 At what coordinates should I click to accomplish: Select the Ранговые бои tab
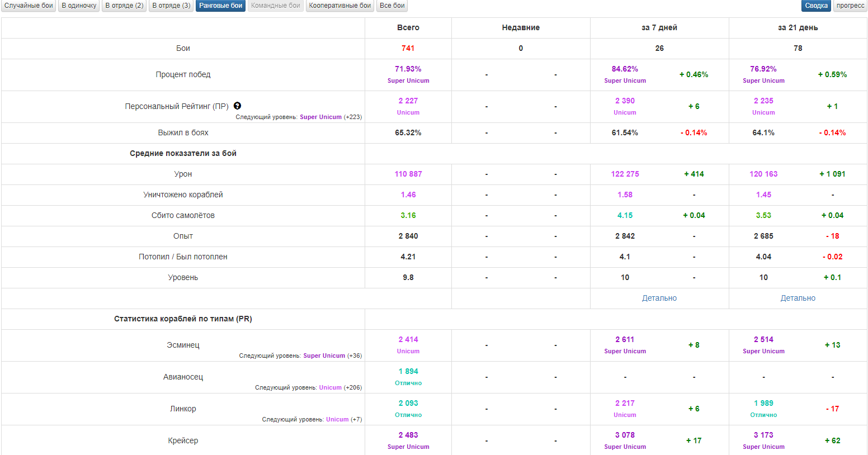click(x=220, y=6)
